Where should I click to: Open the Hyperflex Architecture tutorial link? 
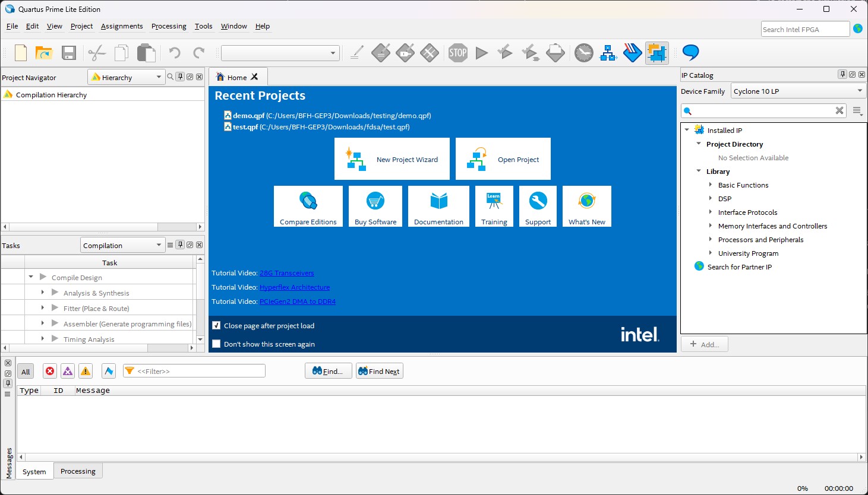[295, 287]
